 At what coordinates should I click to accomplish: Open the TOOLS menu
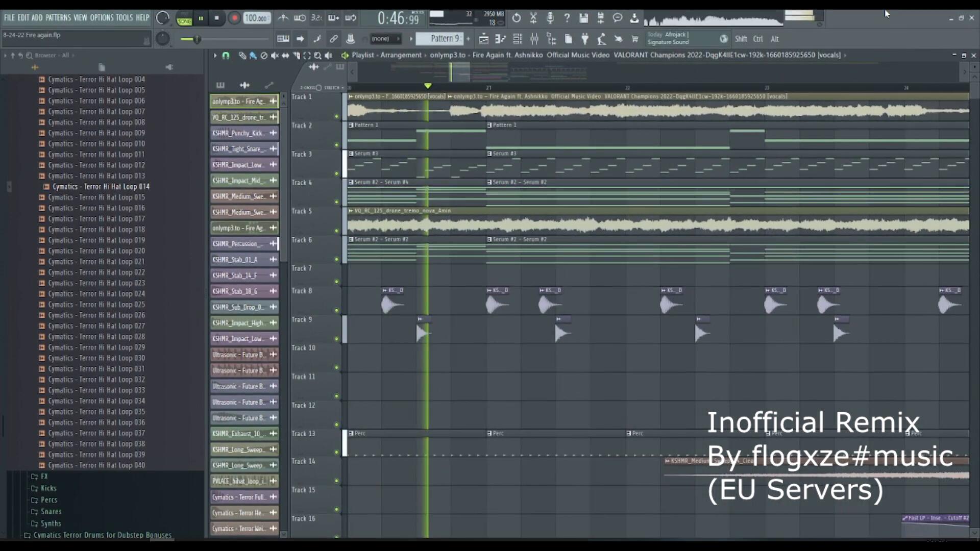pos(124,17)
